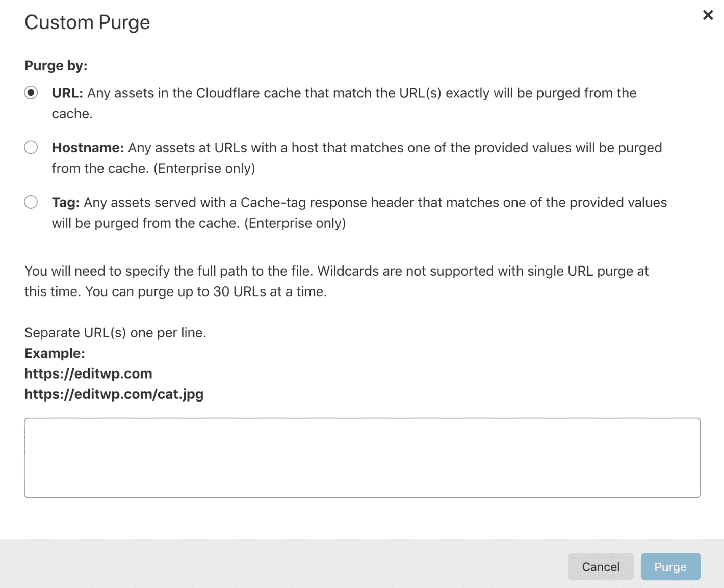Click the example link https://editwp.com
The width and height of the screenshot is (724, 588).
click(88, 373)
